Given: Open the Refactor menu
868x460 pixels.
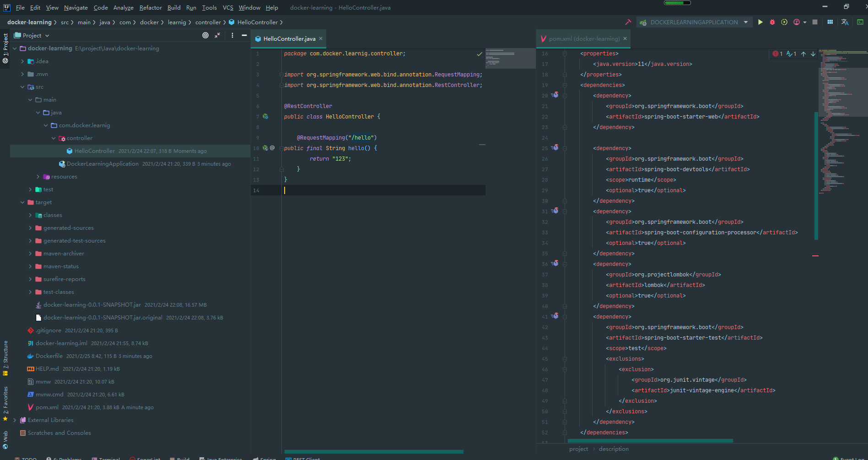Looking at the screenshot, I should (151, 7).
